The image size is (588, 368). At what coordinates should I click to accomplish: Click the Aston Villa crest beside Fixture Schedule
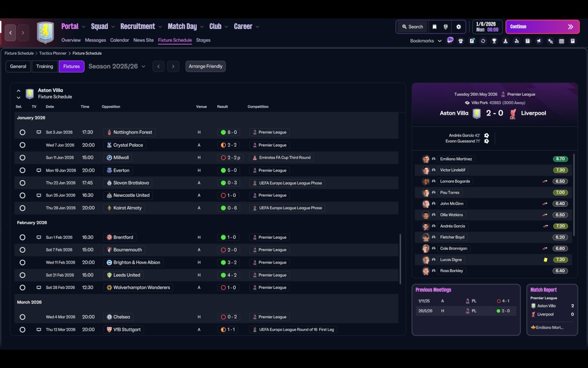[x=30, y=94]
